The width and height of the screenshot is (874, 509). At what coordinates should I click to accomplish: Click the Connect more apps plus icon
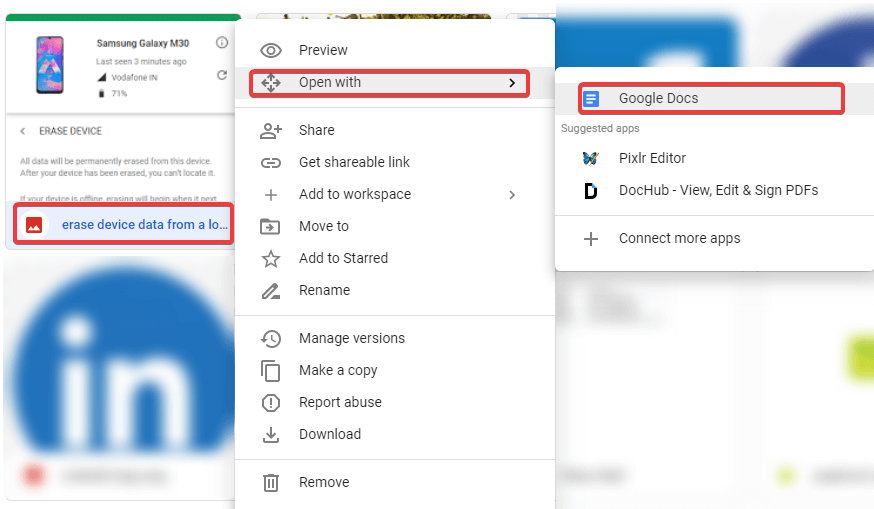coord(591,239)
